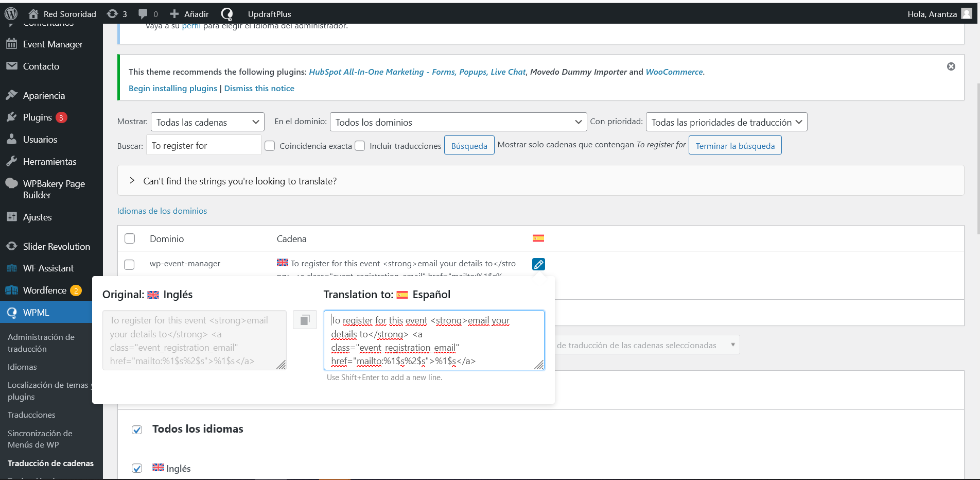Screen dimensions: 980x480
Task: Click the Begin installing plugins link
Action: click(173, 88)
